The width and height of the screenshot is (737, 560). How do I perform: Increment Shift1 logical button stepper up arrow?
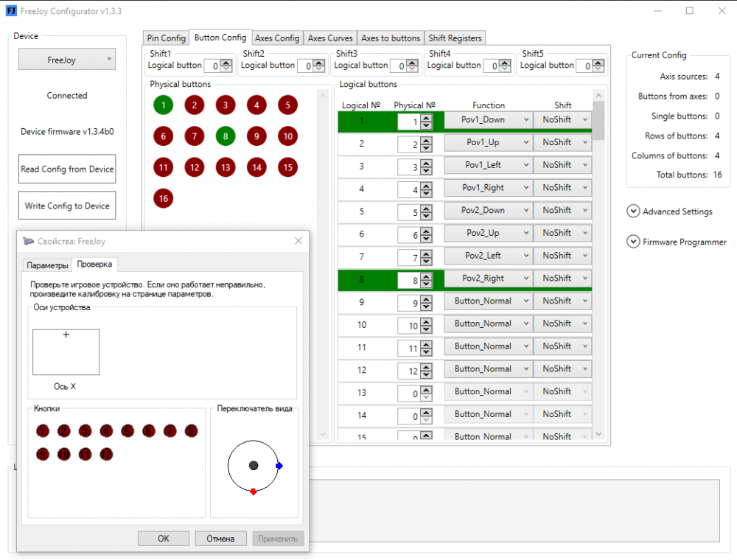[x=226, y=63]
